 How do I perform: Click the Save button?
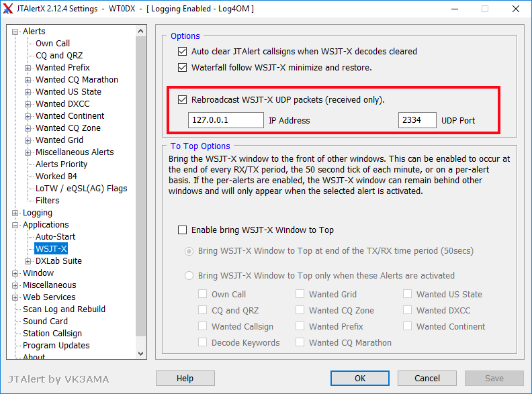494,378
